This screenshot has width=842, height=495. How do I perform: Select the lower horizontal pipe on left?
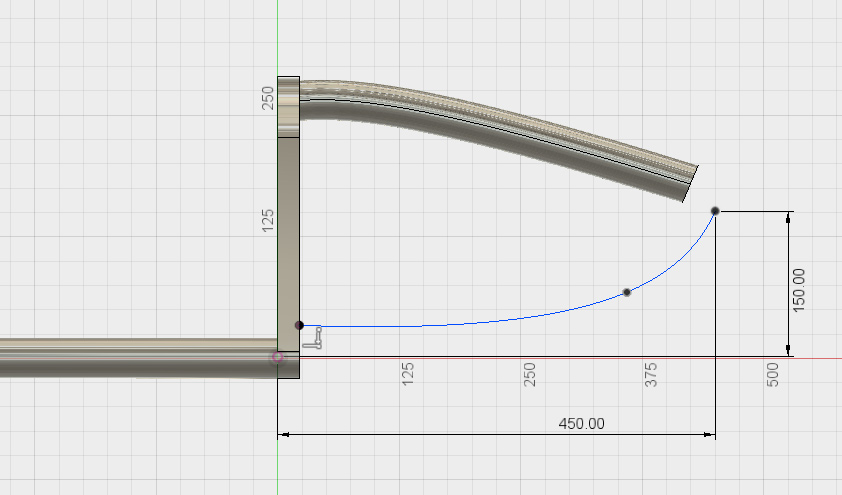pyautogui.click(x=130, y=358)
